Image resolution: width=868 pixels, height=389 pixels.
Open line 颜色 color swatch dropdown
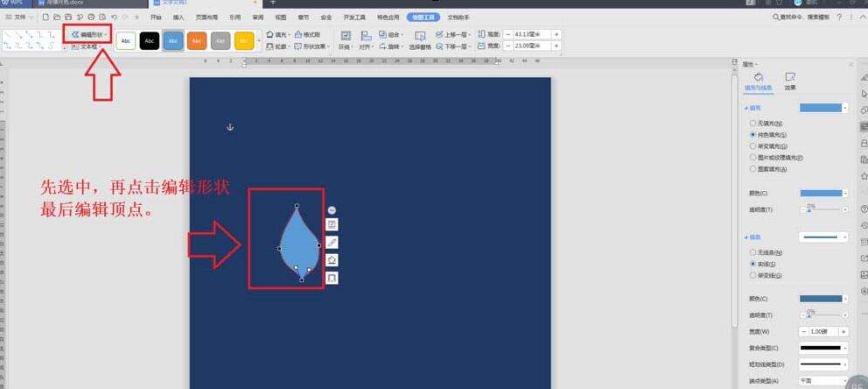coord(823,299)
